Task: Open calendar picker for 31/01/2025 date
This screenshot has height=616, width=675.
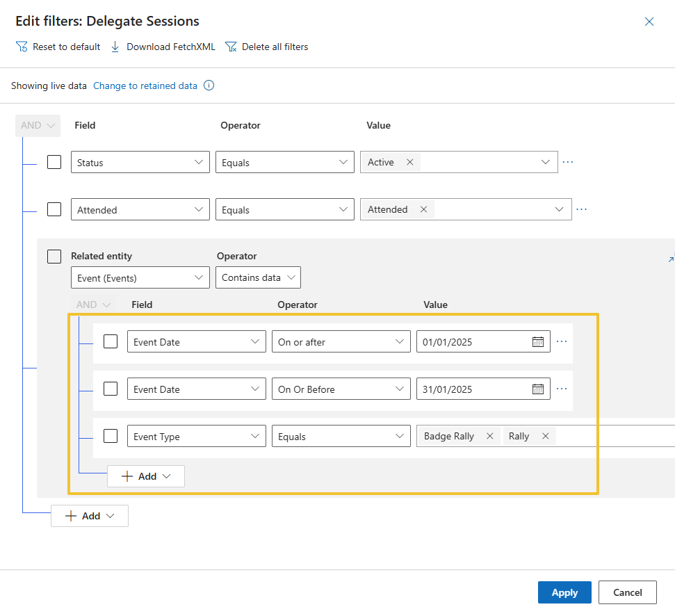Action: [538, 389]
